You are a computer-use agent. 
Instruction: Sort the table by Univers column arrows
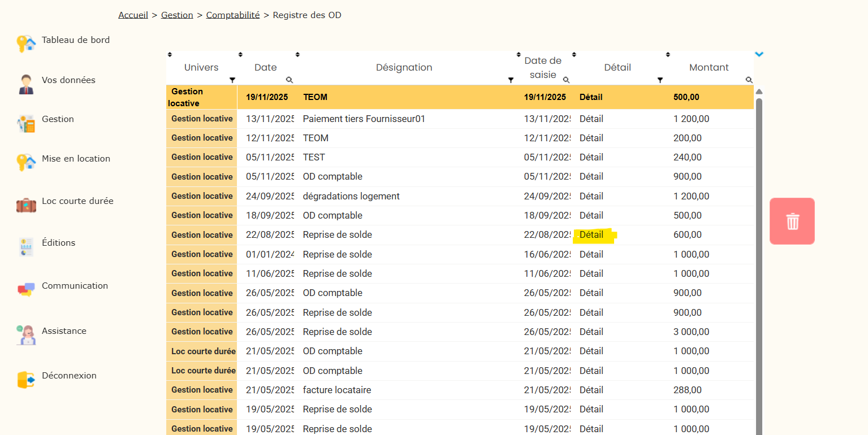point(170,55)
